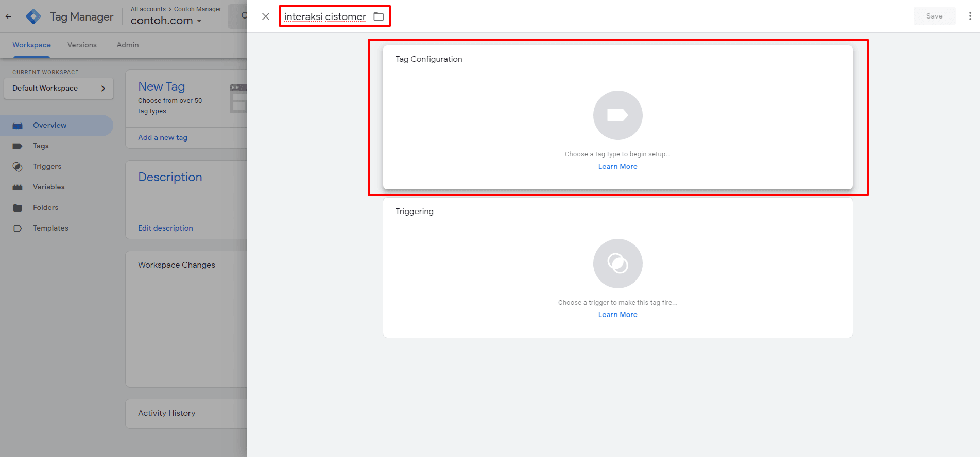Screen dimensions: 980x457
Task: Open Templates in the sidebar
Action: (50, 228)
